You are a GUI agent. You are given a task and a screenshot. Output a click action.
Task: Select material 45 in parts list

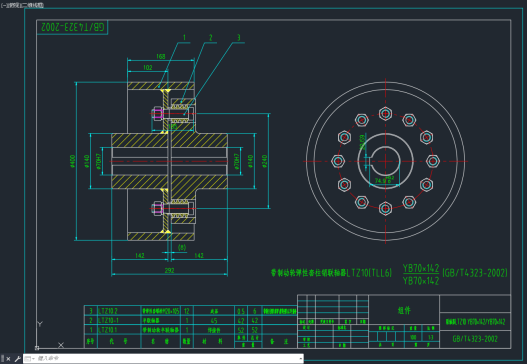point(214,320)
